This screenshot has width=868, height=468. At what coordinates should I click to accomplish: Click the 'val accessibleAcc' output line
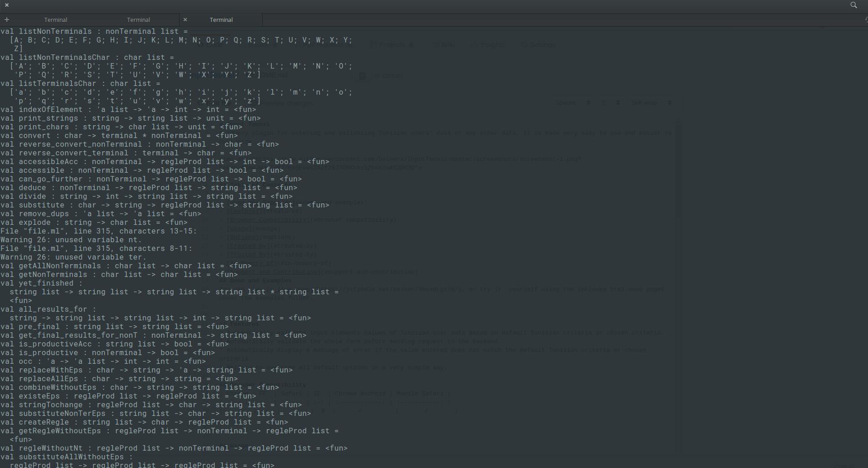[165, 162]
